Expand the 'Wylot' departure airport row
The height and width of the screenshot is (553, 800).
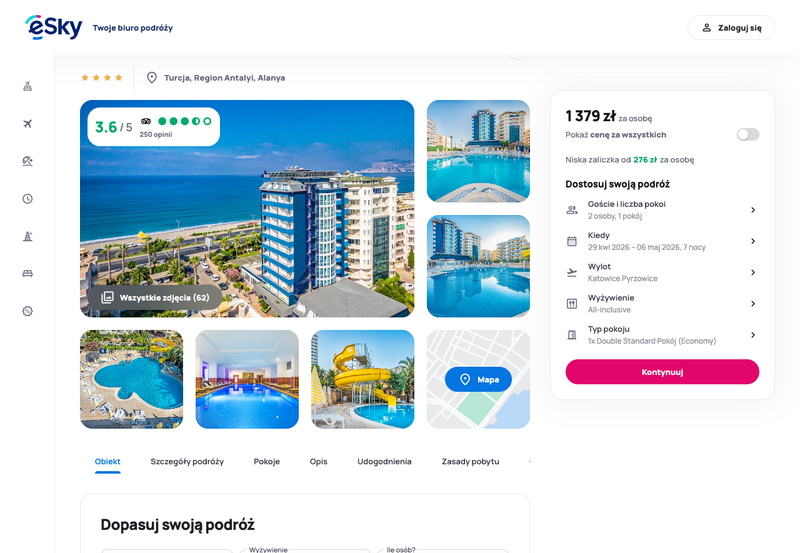tap(662, 272)
